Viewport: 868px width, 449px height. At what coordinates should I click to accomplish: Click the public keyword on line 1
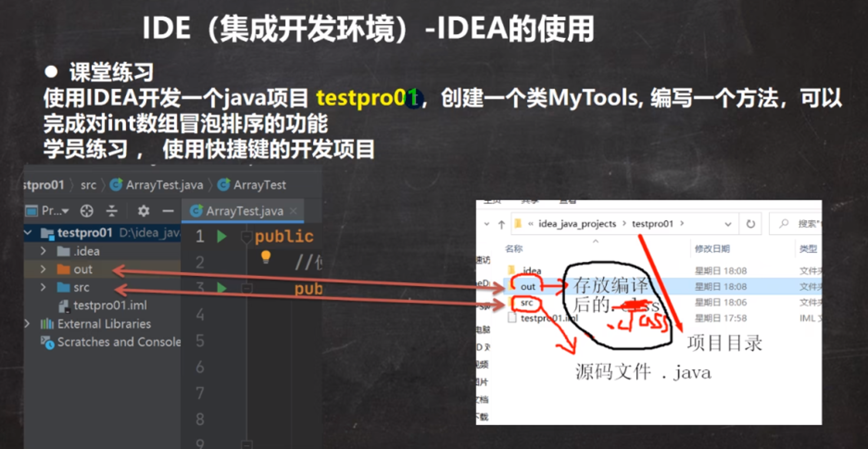[x=284, y=236]
